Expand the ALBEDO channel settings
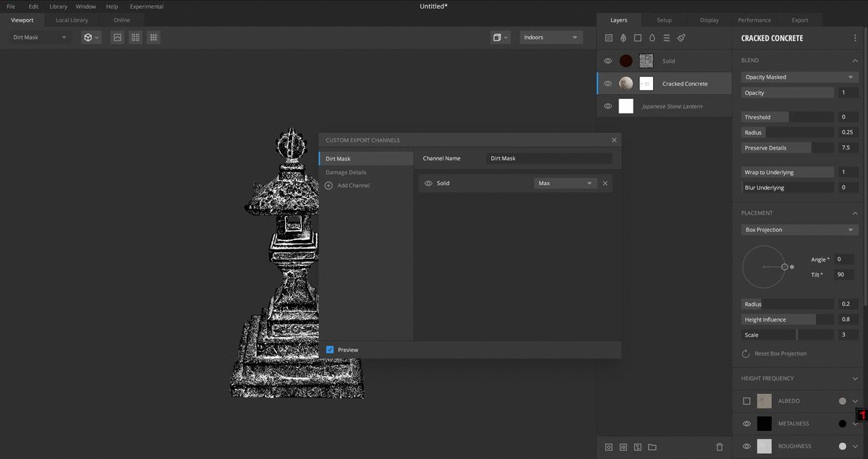868x459 pixels. [855, 401]
